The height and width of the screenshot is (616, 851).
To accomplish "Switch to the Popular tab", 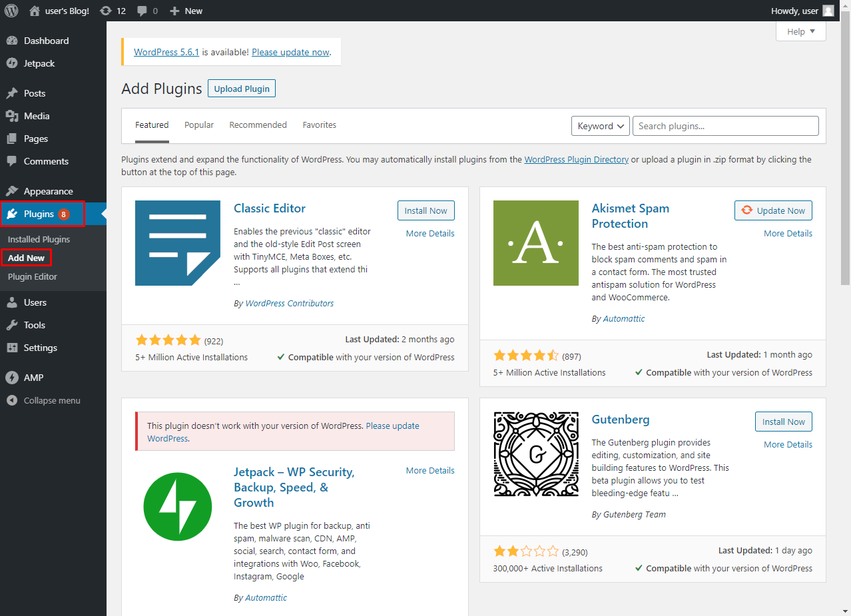I will [199, 125].
